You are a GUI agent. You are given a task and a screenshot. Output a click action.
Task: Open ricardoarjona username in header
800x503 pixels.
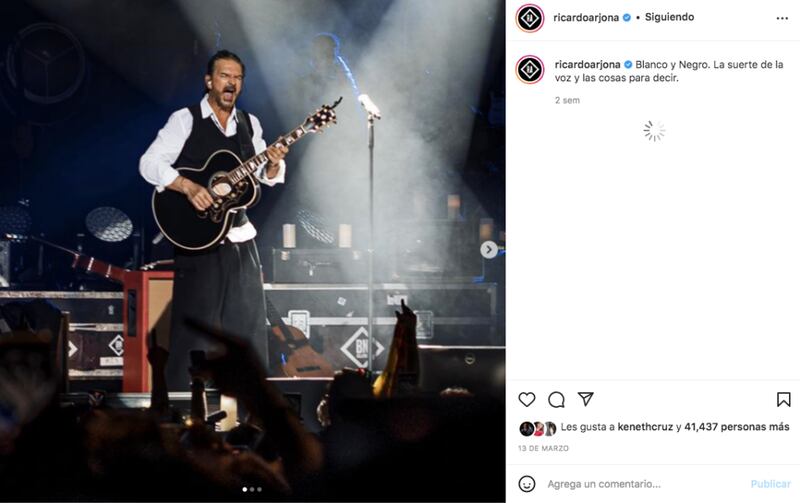(586, 18)
